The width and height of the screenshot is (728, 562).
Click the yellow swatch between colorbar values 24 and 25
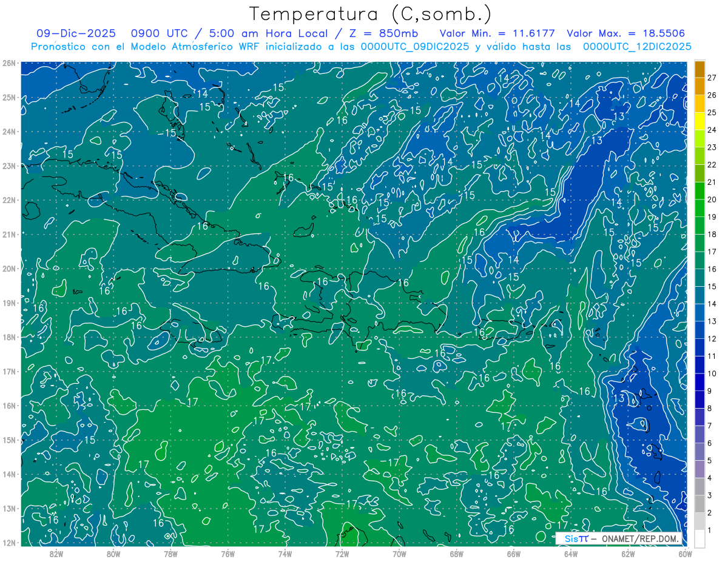(x=700, y=121)
